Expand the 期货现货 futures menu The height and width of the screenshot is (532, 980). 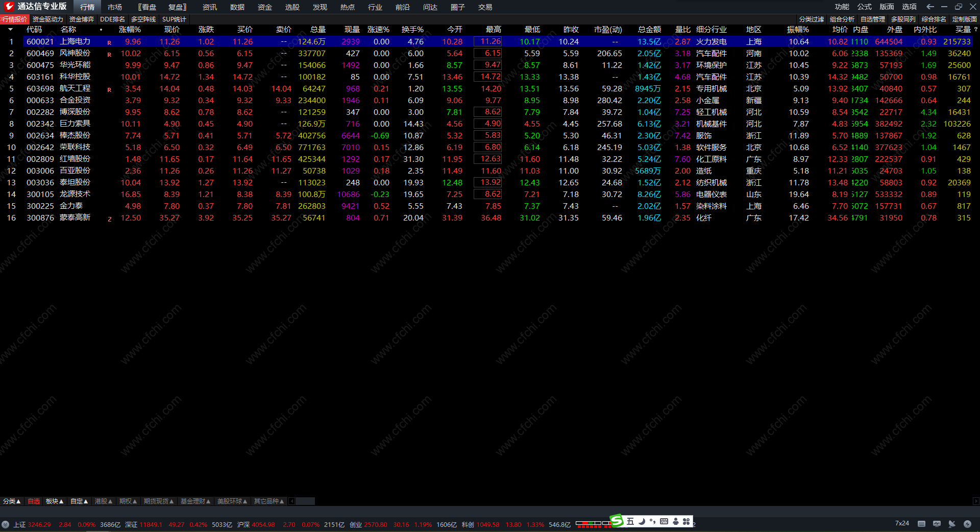(x=159, y=501)
